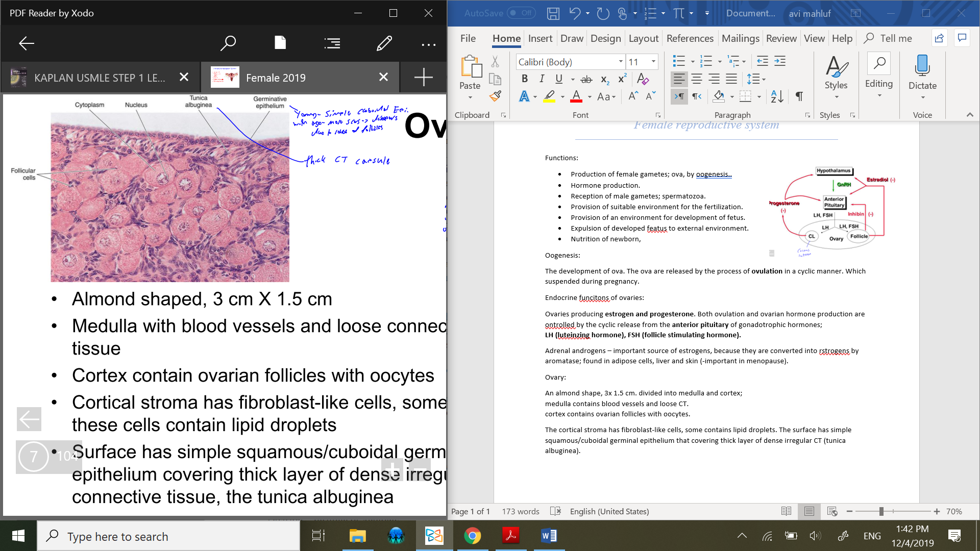The height and width of the screenshot is (551, 980).
Task: Toggle AutoSave switch in Word
Action: tap(521, 13)
